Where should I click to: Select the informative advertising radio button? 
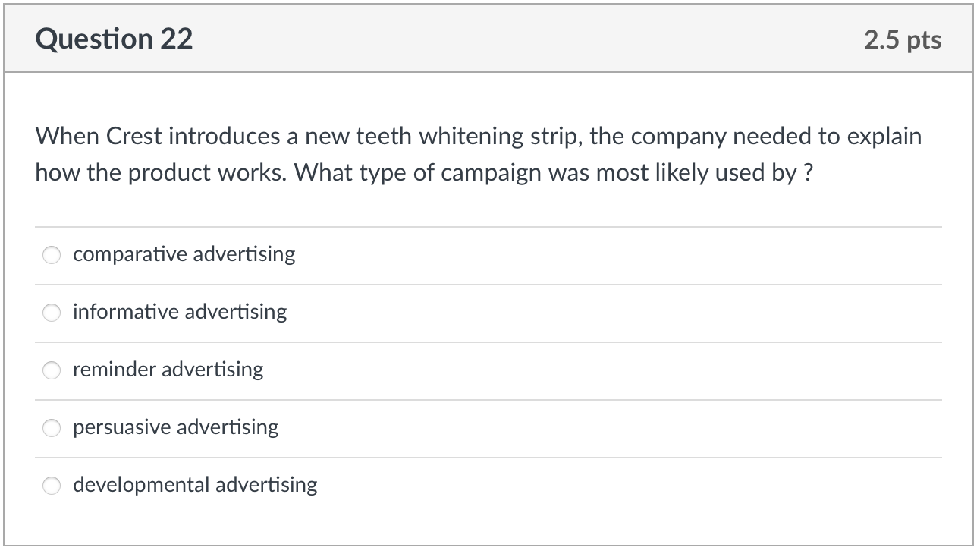click(51, 313)
